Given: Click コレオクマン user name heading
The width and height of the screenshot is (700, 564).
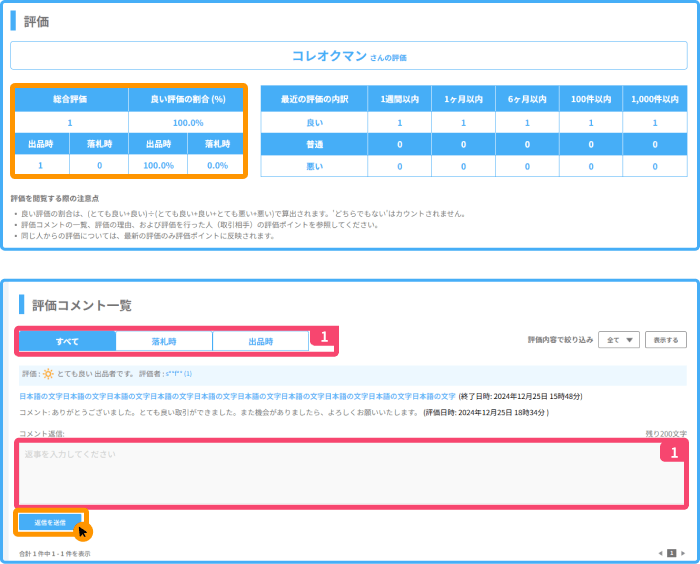Looking at the screenshot, I should tap(329, 56).
